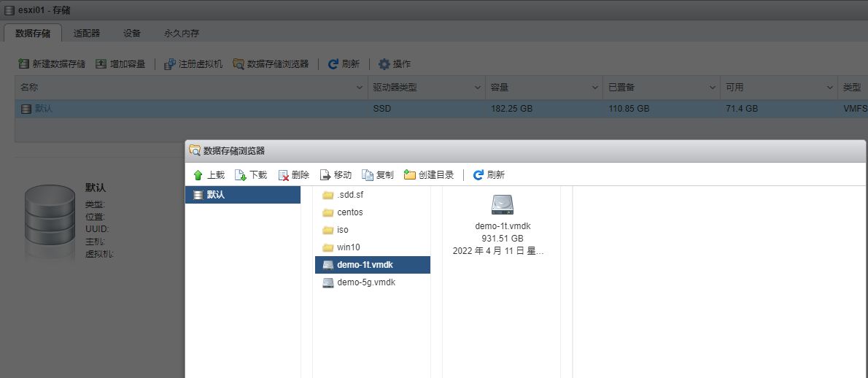Click the Increase Capacity (增加容量) icon
This screenshot has width=868, height=378.
pos(101,63)
